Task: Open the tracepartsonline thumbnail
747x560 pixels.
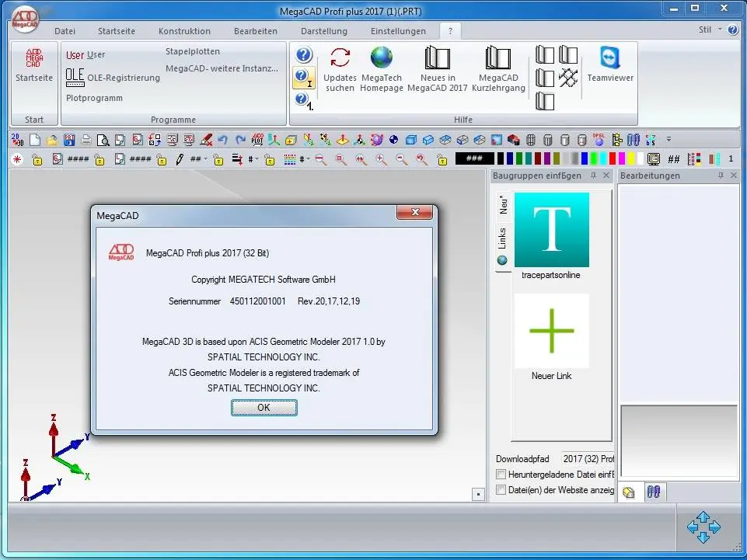Action: coord(552,230)
